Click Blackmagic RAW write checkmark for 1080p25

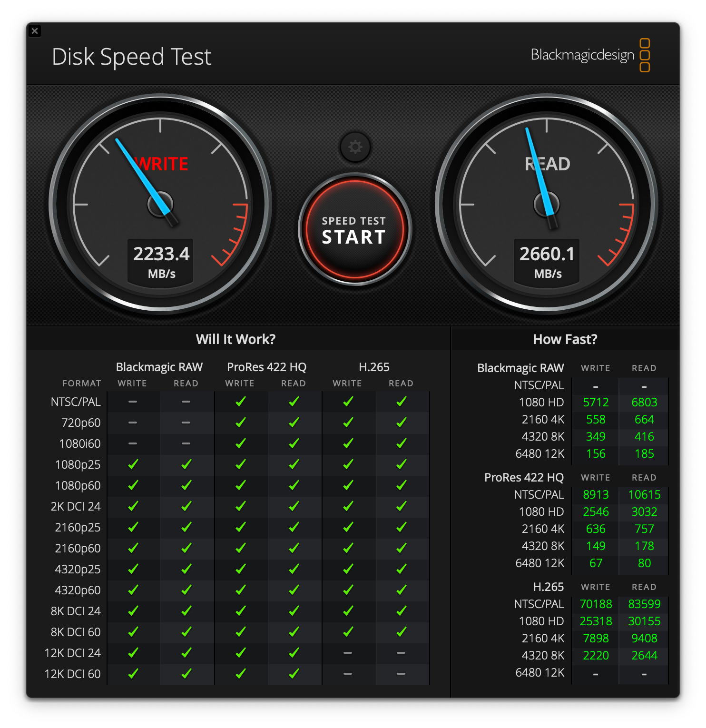click(x=133, y=464)
